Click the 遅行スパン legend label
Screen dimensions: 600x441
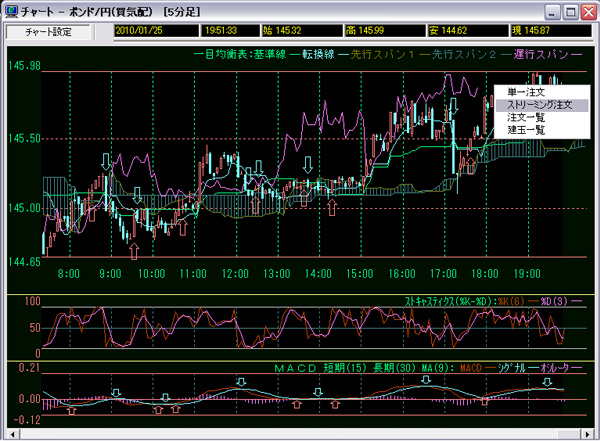pos(541,54)
